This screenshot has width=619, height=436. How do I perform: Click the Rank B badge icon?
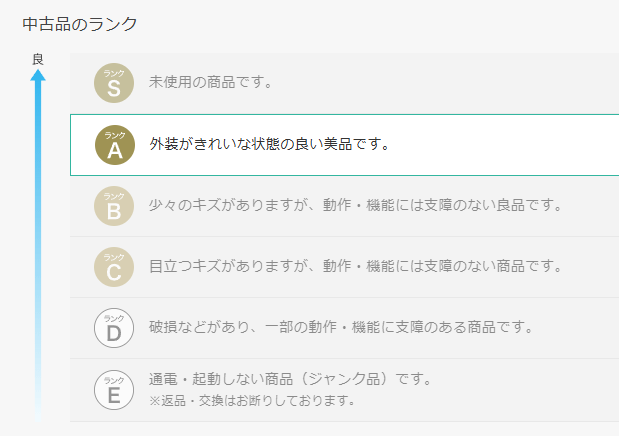(114, 206)
